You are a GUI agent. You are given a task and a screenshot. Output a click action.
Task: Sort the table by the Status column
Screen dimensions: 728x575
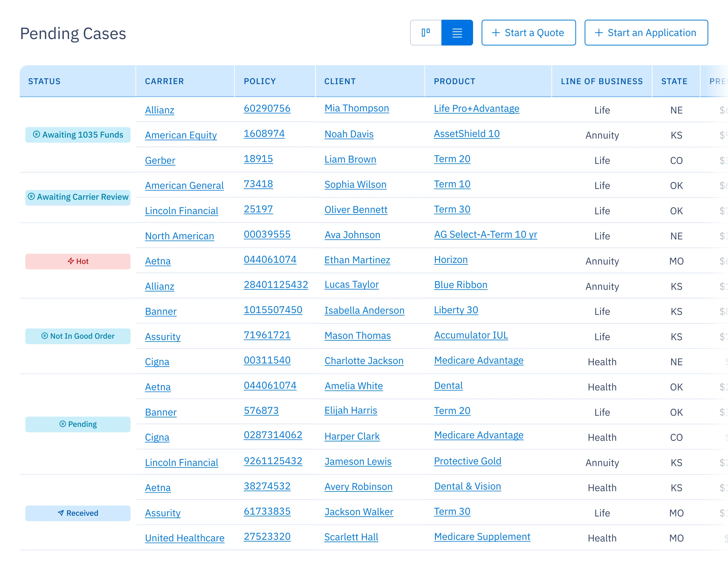click(x=45, y=81)
